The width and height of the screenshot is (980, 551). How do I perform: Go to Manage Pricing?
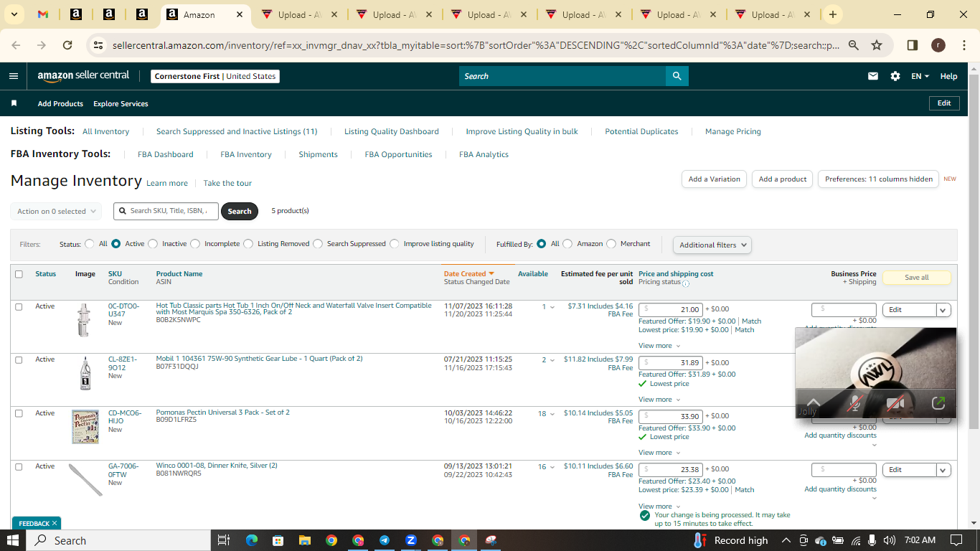[733, 131]
